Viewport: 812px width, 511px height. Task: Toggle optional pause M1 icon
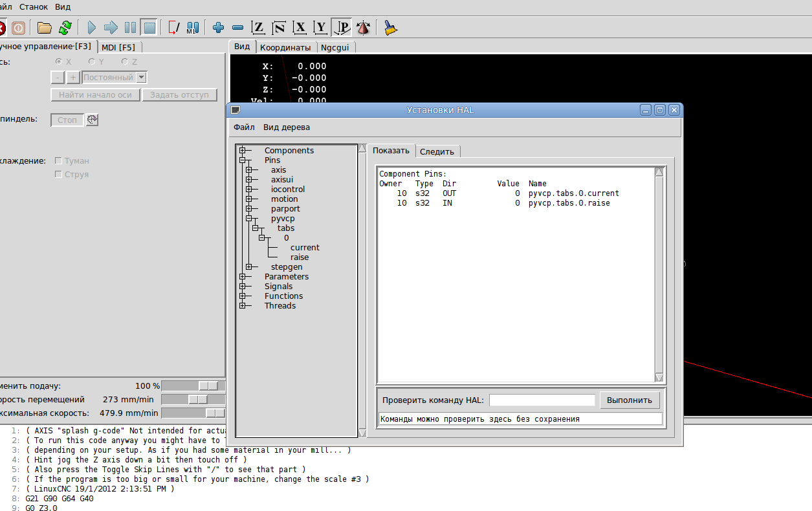click(192, 27)
